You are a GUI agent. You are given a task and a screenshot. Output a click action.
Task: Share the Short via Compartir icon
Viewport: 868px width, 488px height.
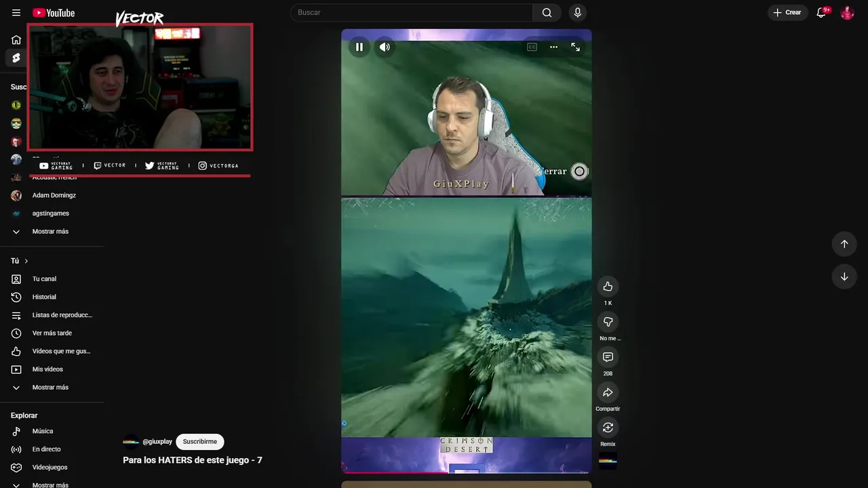point(608,392)
